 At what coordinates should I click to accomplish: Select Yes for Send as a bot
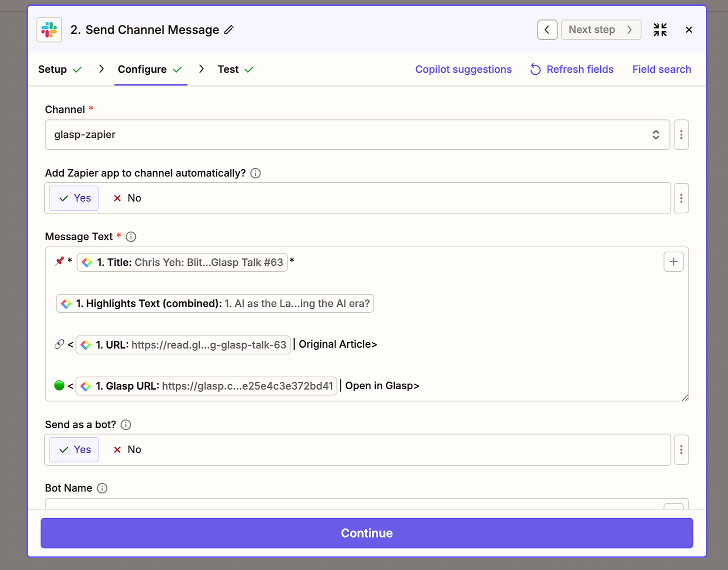click(x=74, y=450)
